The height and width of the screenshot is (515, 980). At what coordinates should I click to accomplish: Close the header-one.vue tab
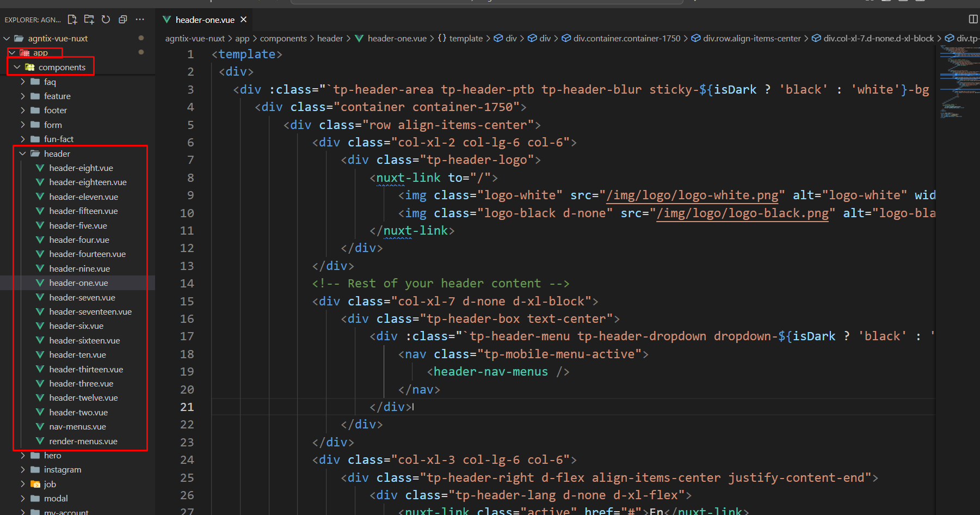click(x=244, y=20)
